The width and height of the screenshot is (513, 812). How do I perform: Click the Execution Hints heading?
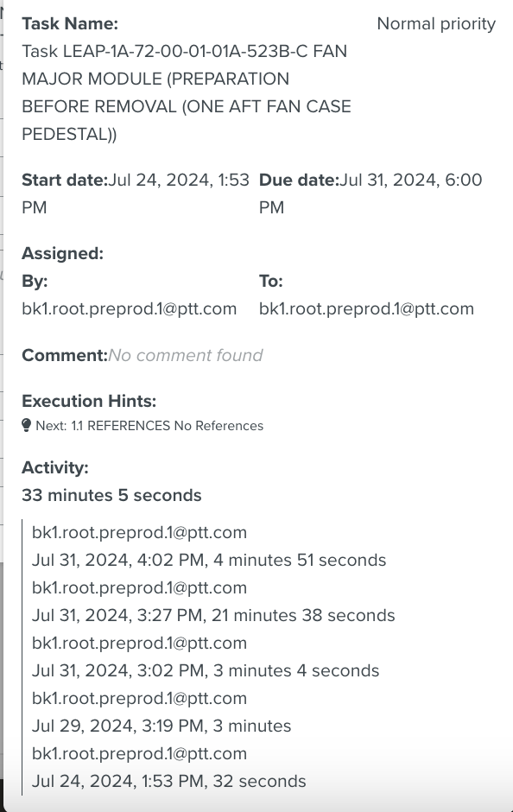coord(89,401)
